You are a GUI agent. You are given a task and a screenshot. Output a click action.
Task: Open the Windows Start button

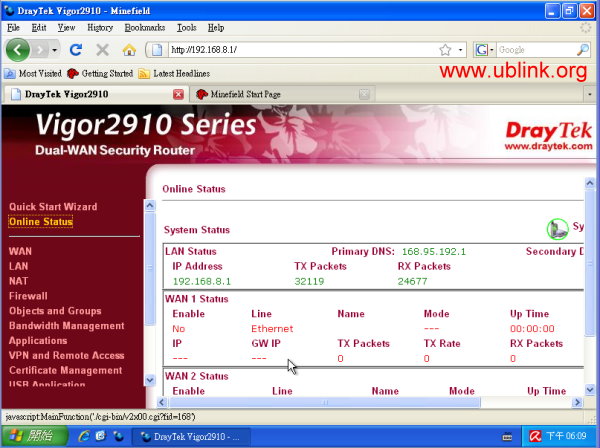pyautogui.click(x=34, y=436)
